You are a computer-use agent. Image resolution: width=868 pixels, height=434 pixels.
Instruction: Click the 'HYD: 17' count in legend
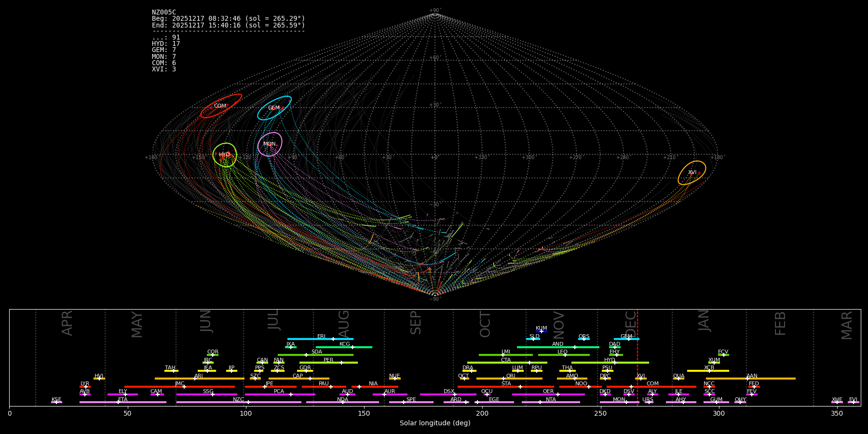coord(166,44)
